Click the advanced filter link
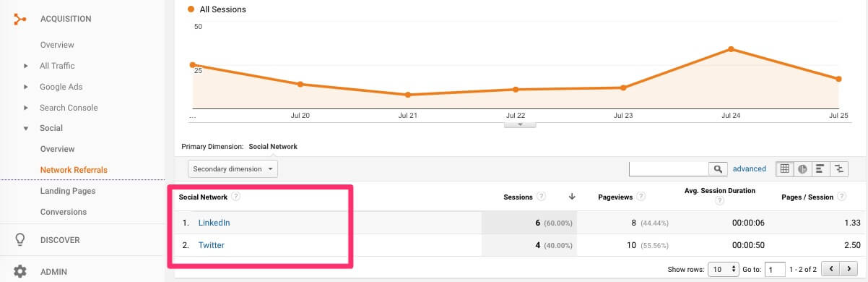868x282 pixels. (x=750, y=168)
